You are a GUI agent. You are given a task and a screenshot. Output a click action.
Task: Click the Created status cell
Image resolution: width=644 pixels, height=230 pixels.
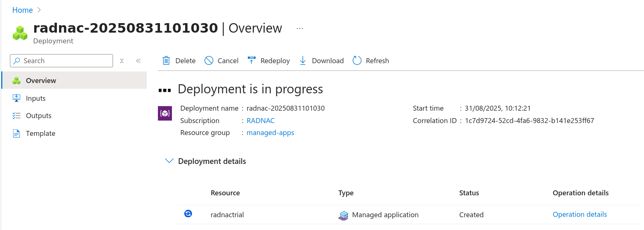click(471, 215)
